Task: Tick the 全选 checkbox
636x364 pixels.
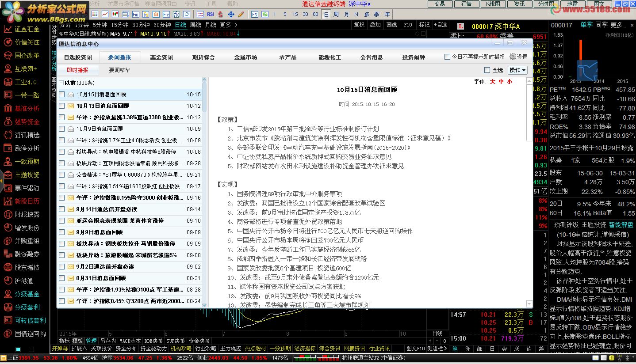Action: [487, 70]
